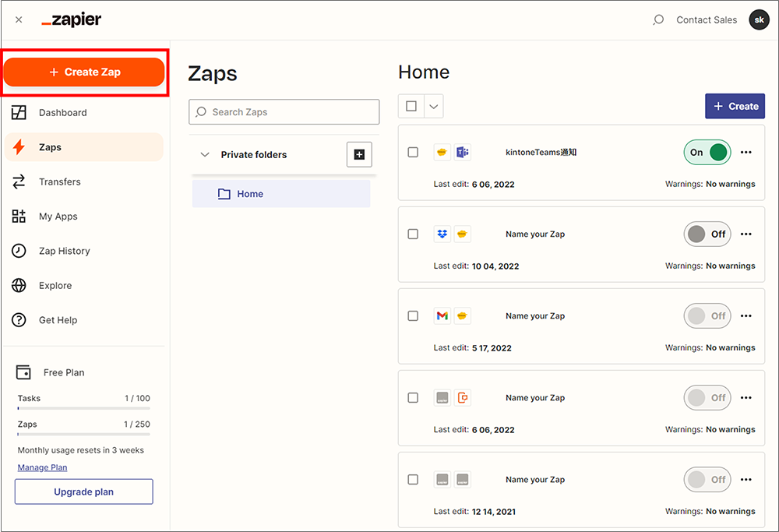This screenshot has width=779, height=532.
Task: Click the gray app icon beside the orange icon
Action: pyautogui.click(x=442, y=398)
